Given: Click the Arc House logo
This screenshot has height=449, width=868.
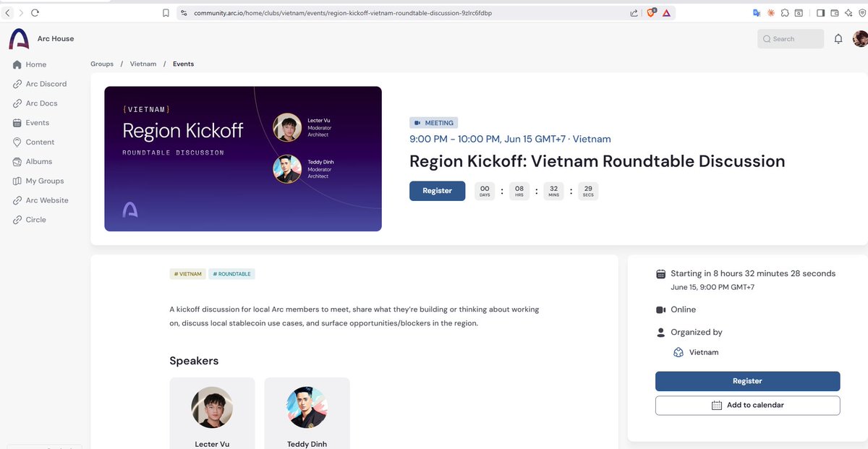Looking at the screenshot, I should point(19,39).
